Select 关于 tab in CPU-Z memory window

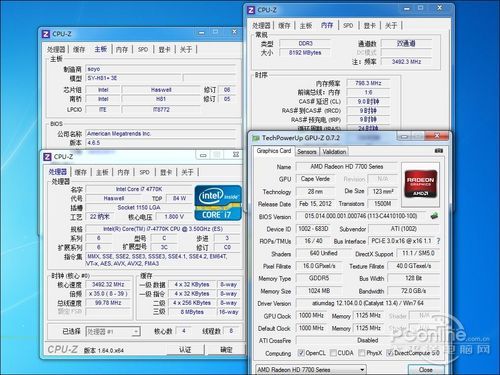click(x=391, y=25)
